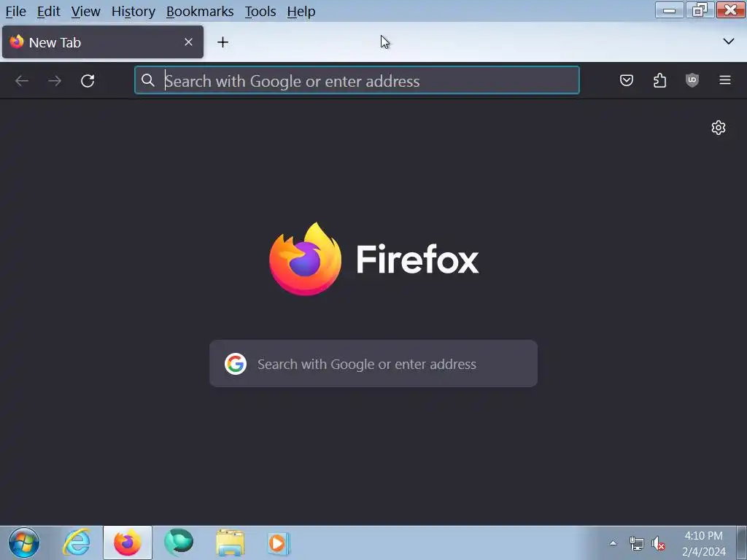Go forward one page
This screenshot has width=747, height=560.
(x=55, y=80)
